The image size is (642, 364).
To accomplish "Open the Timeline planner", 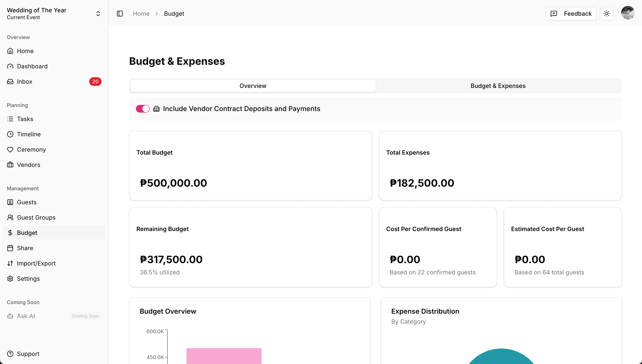I will point(29,134).
